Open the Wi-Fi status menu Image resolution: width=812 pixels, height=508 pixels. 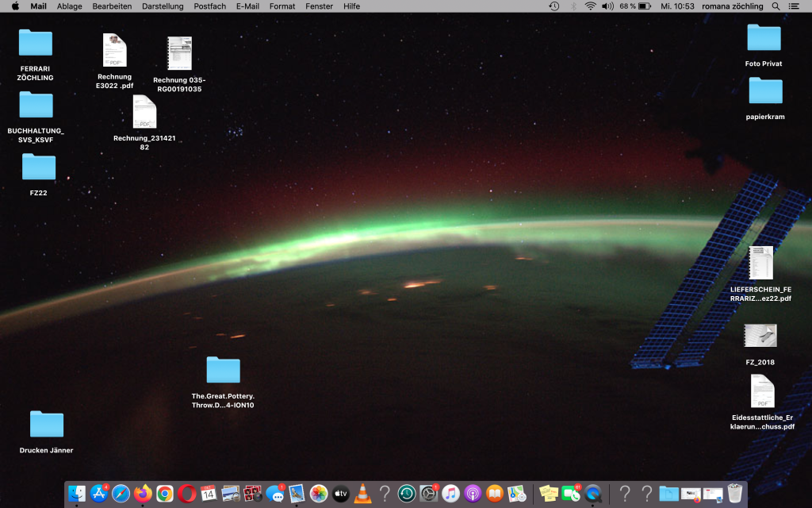[590, 6]
